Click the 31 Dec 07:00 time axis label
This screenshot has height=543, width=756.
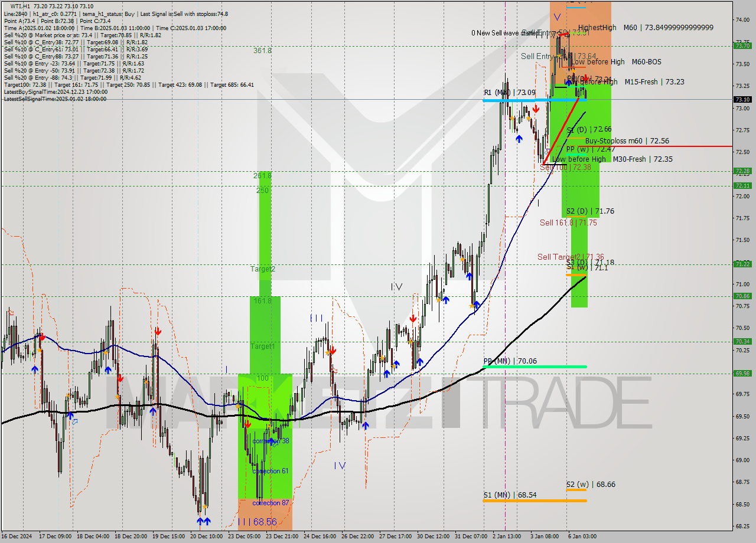[x=471, y=537]
